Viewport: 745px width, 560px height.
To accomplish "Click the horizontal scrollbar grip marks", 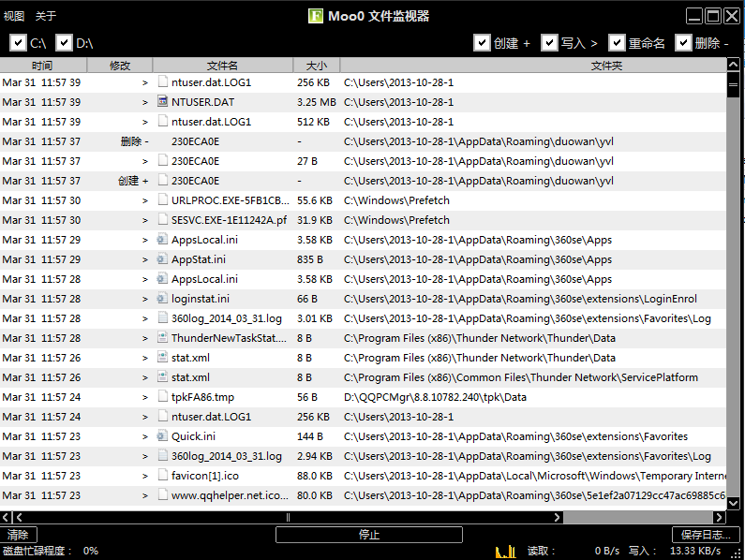I will click(288, 517).
